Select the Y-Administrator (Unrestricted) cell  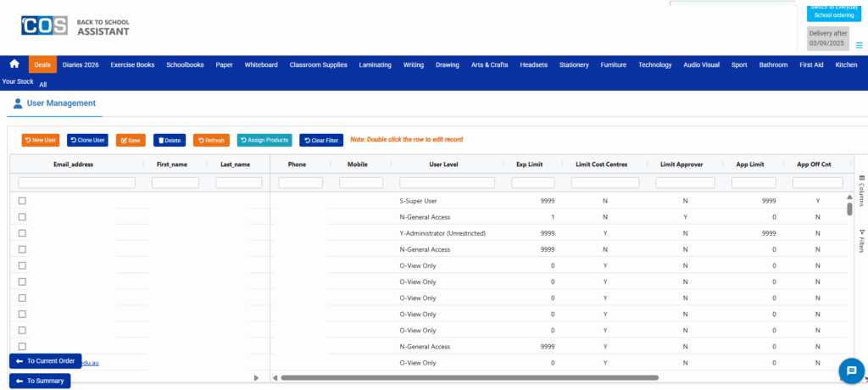[x=442, y=233]
